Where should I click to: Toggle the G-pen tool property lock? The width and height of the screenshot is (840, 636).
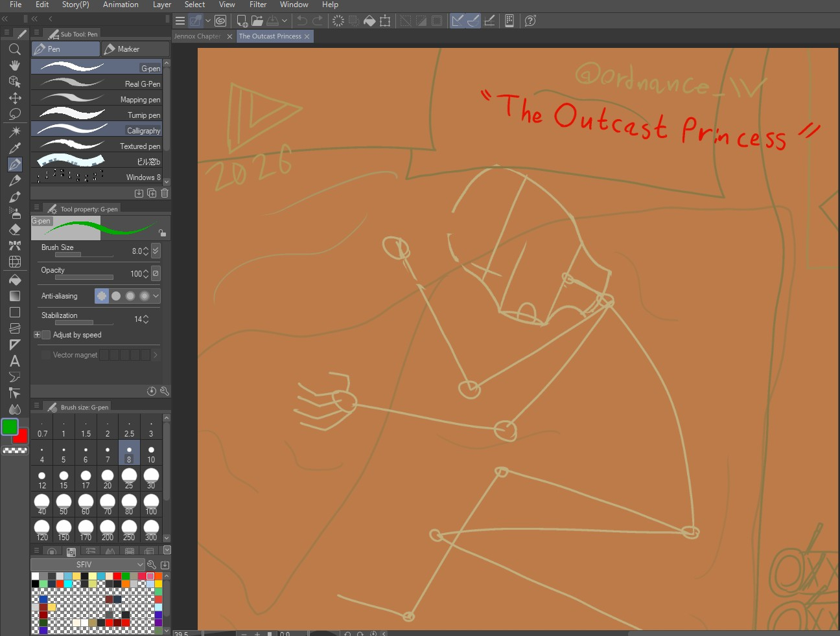pos(162,233)
